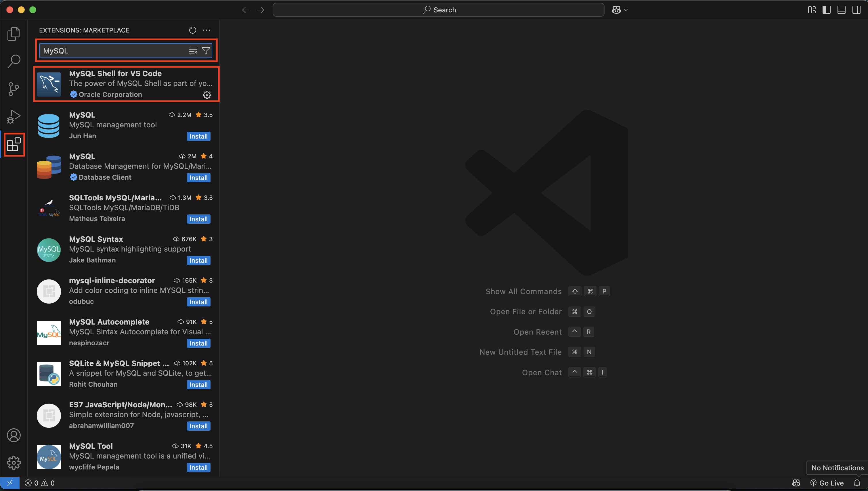Refresh the extensions marketplace list
The image size is (868, 491).
[x=192, y=30]
